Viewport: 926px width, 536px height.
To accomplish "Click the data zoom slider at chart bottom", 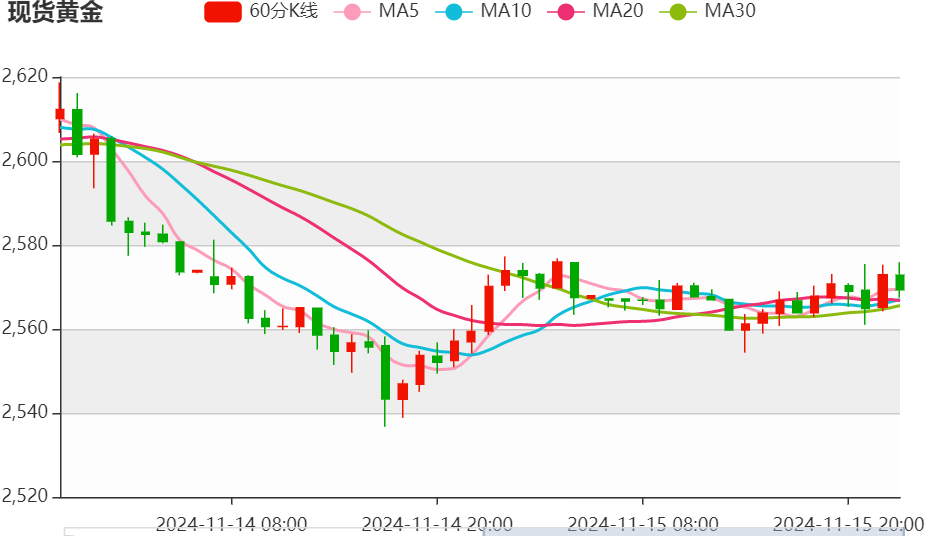I will pyautogui.click(x=484, y=532).
